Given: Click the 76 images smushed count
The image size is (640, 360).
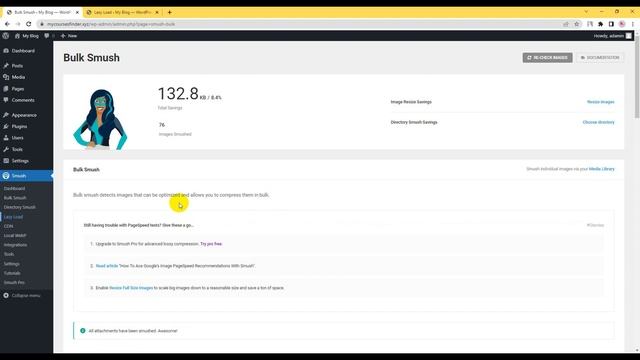Looking at the screenshot, I should click(x=162, y=125).
